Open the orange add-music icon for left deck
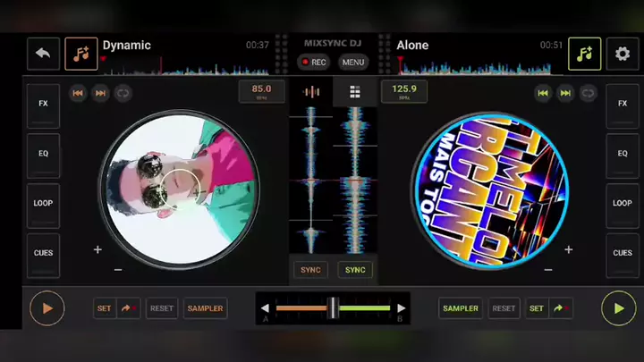 (x=81, y=54)
